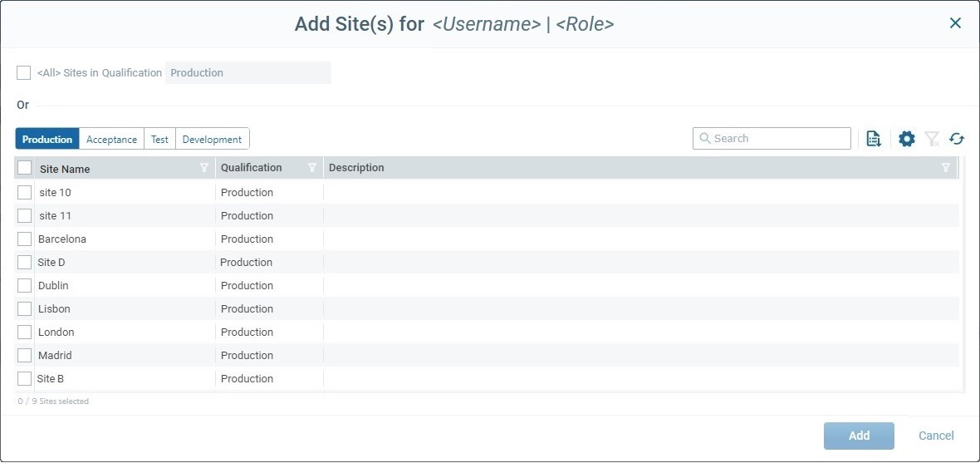Click the export list icon
Screen dimensions: 980x463
[x=873, y=139]
